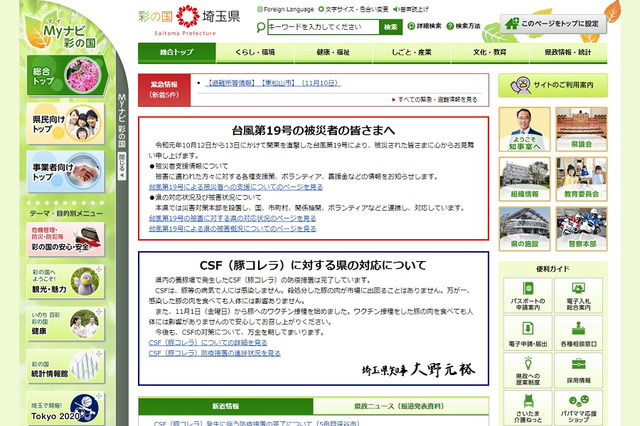Screen dimensions: 640x426
Task: Open 警察本部 thumbnail
Action: 582,229
